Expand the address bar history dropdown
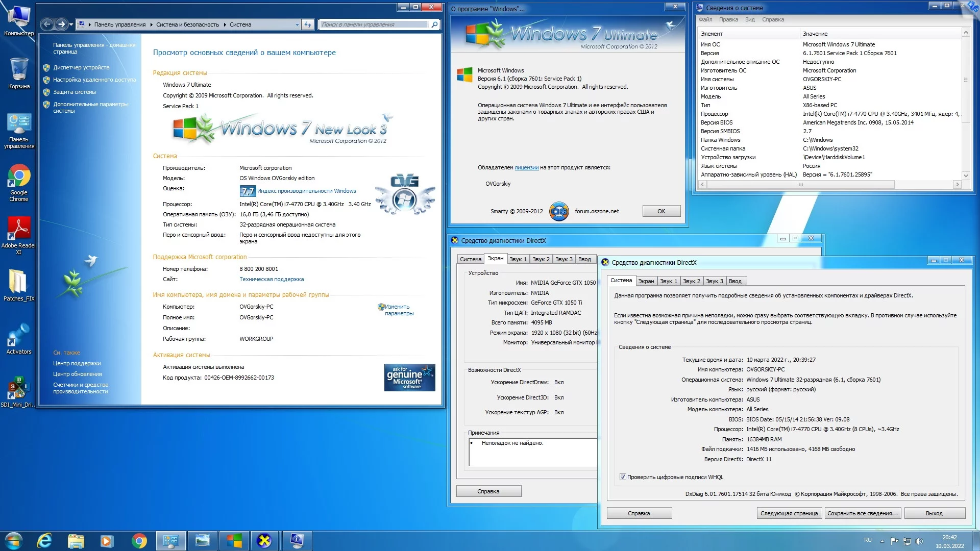The width and height of the screenshot is (980, 551). pos(297,24)
